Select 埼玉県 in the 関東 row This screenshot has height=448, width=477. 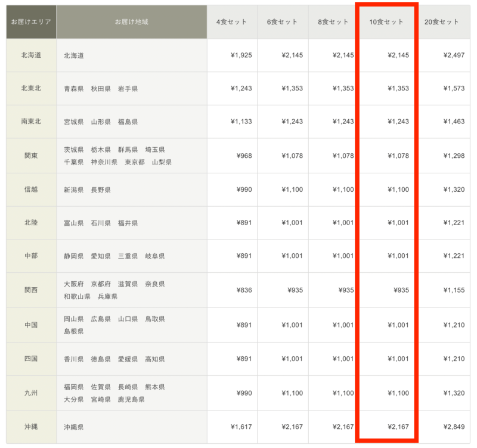(x=155, y=150)
